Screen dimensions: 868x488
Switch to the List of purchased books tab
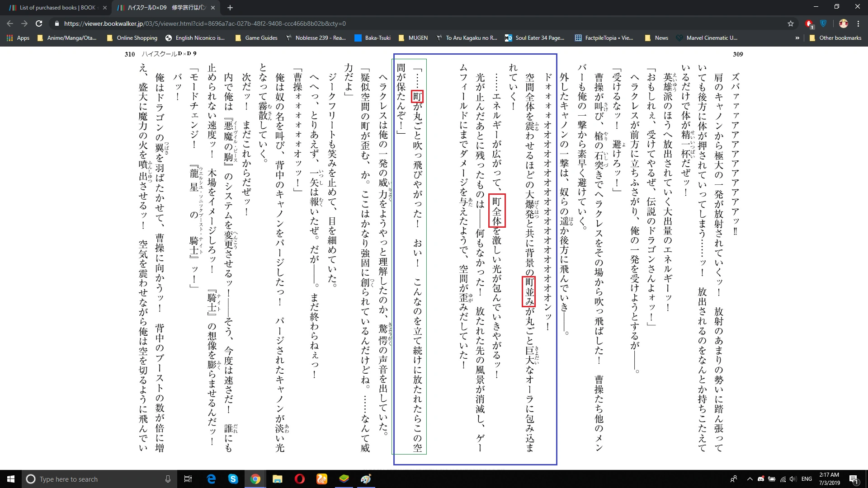pyautogui.click(x=57, y=8)
